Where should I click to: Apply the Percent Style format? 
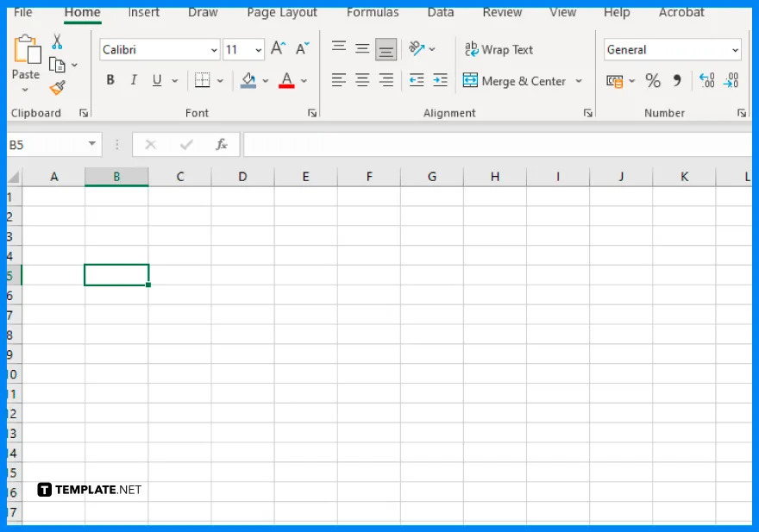pos(653,80)
